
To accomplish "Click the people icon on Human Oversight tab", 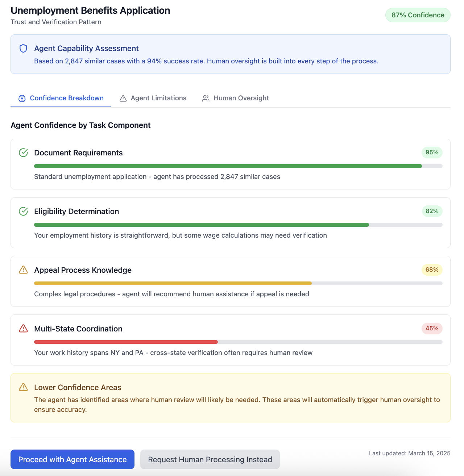I will pyautogui.click(x=206, y=98).
